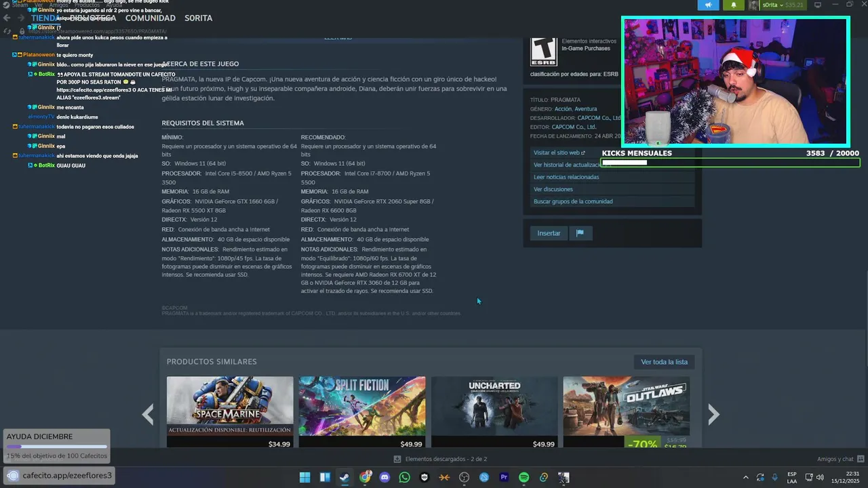
Task: Open the Uncharted collection thumbnail
Action: [494, 407]
